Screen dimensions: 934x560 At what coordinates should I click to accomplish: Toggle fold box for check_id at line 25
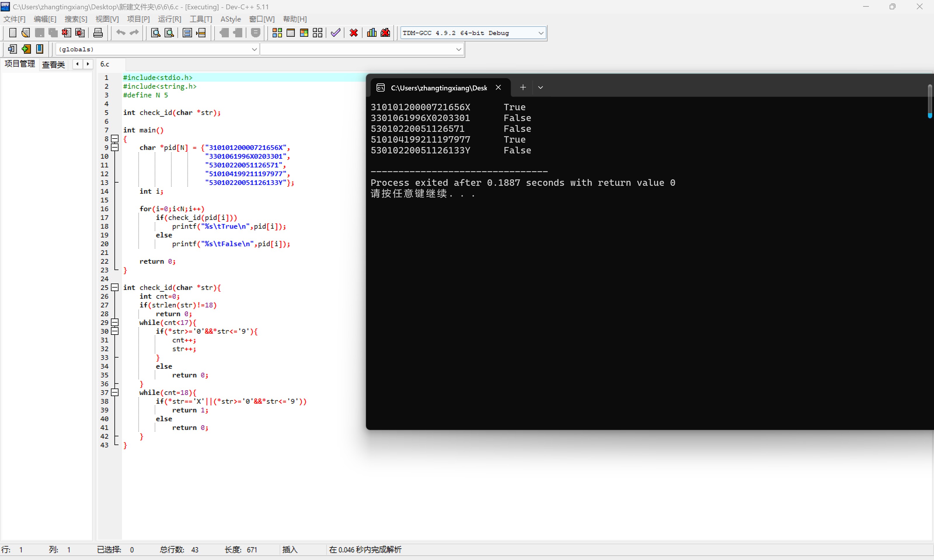point(115,288)
